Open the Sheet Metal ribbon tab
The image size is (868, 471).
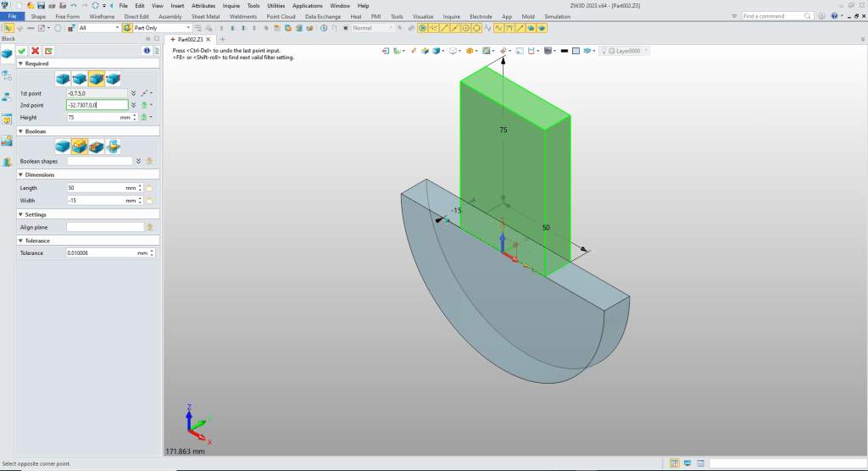pos(205,16)
